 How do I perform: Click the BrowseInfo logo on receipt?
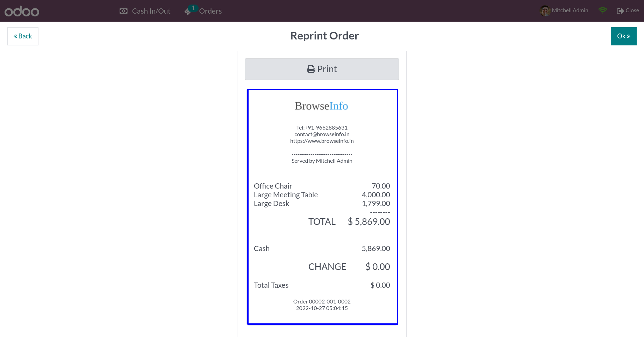(x=321, y=106)
